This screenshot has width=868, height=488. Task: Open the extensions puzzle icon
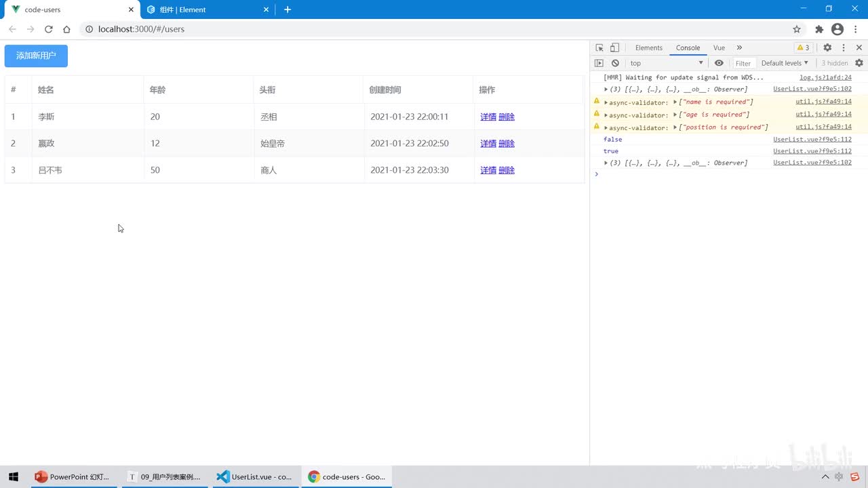pyautogui.click(x=819, y=29)
